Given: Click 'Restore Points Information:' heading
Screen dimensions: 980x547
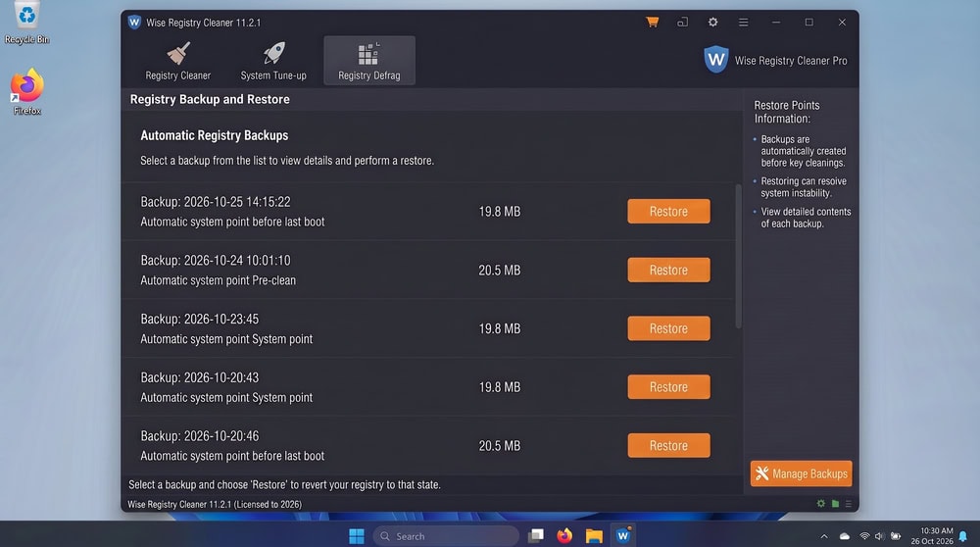Looking at the screenshot, I should (787, 112).
